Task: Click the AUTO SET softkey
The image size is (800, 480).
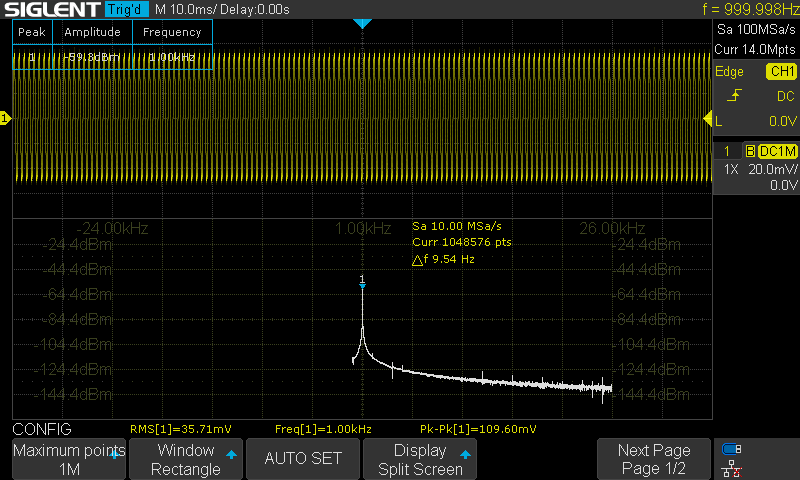Action: 303,459
